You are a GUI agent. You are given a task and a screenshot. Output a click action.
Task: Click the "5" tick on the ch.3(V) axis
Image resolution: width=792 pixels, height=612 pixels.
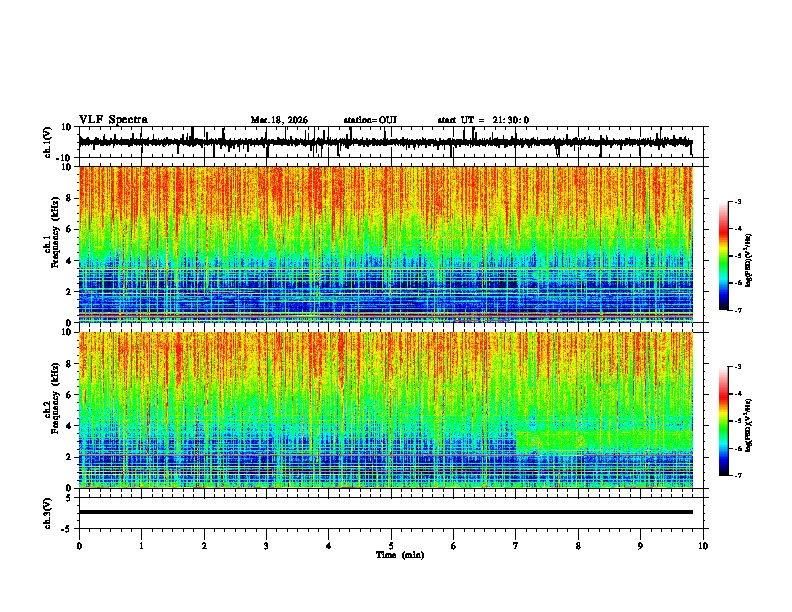coord(69,498)
